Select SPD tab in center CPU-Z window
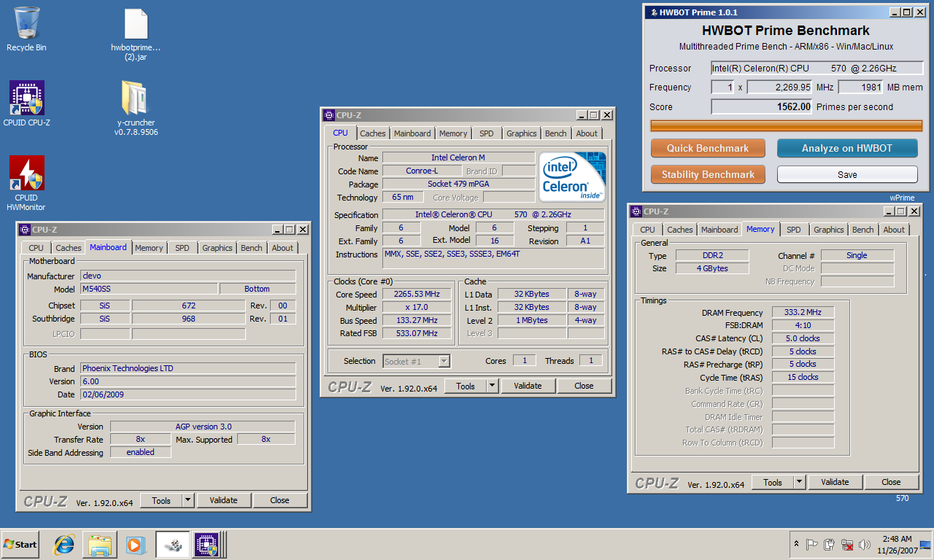The width and height of the screenshot is (934, 560). coord(486,133)
